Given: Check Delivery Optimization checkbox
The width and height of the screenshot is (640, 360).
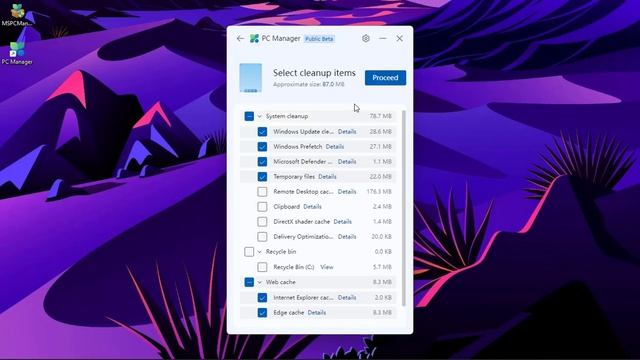Looking at the screenshot, I should tap(262, 237).
